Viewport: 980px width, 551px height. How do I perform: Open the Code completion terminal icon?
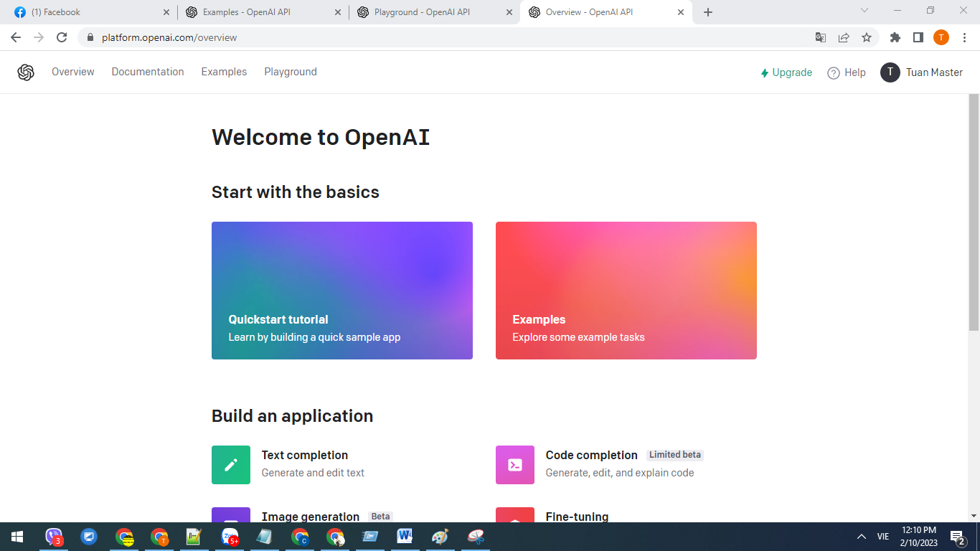point(515,465)
